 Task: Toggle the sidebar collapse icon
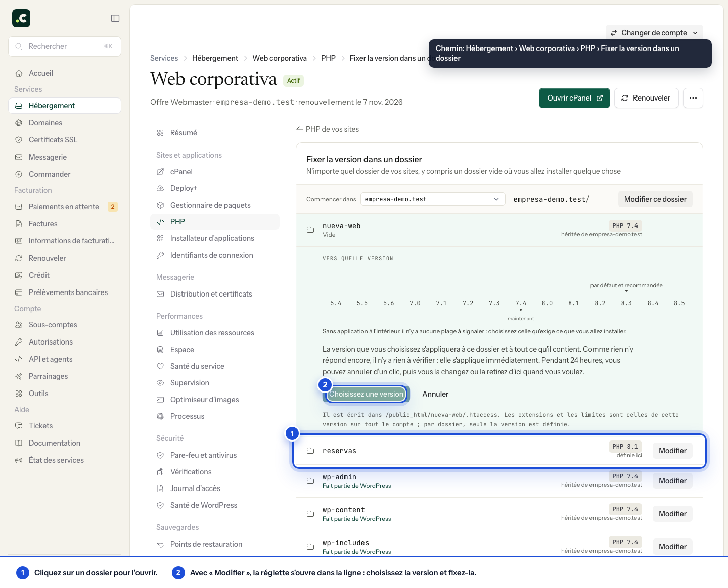coord(115,18)
